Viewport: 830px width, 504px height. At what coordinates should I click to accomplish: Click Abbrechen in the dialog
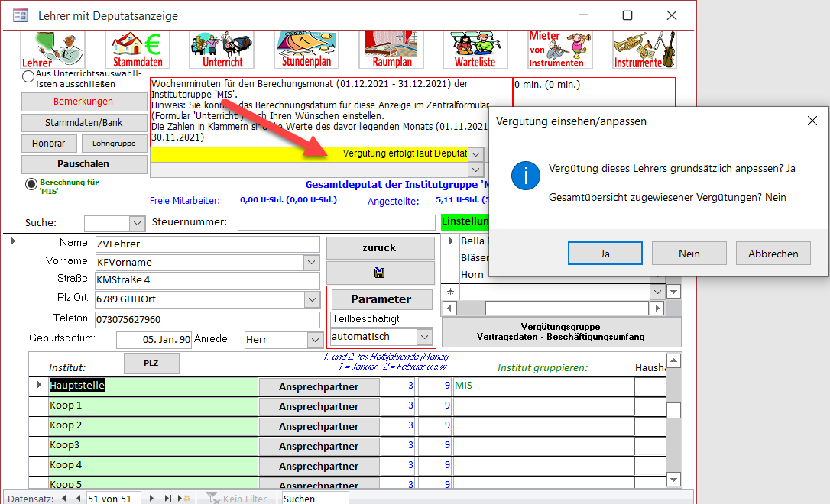(x=773, y=254)
